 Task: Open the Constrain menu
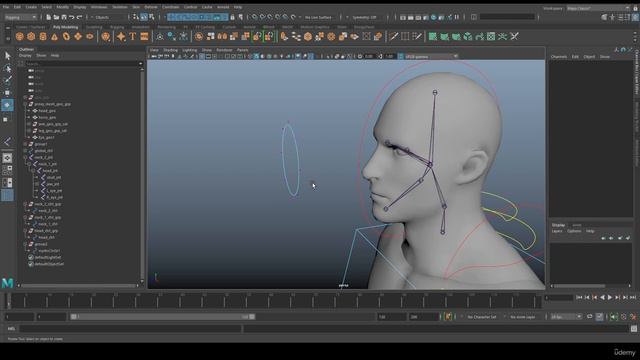point(171,7)
